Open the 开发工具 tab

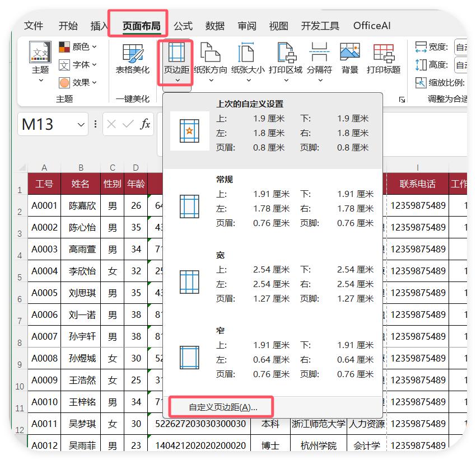tap(320, 26)
